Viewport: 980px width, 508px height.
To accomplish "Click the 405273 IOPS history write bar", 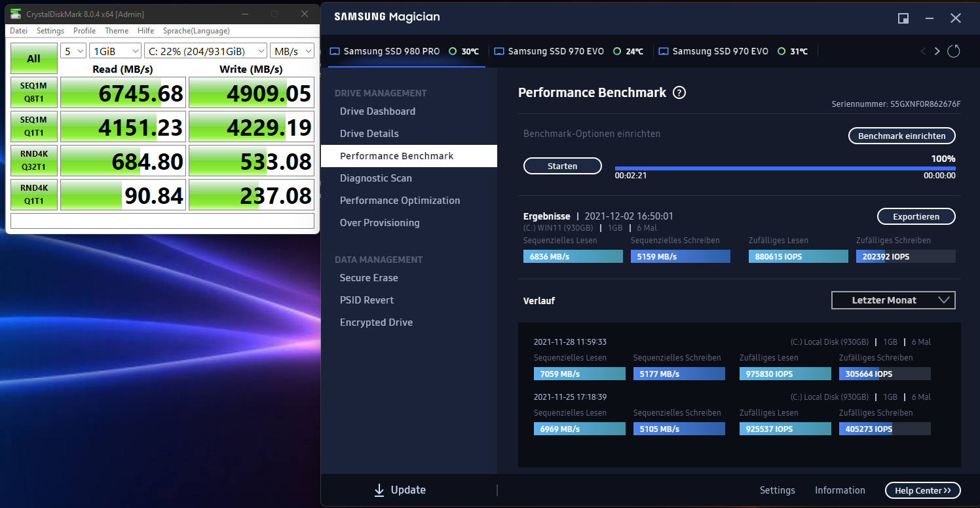I will tap(885, 429).
